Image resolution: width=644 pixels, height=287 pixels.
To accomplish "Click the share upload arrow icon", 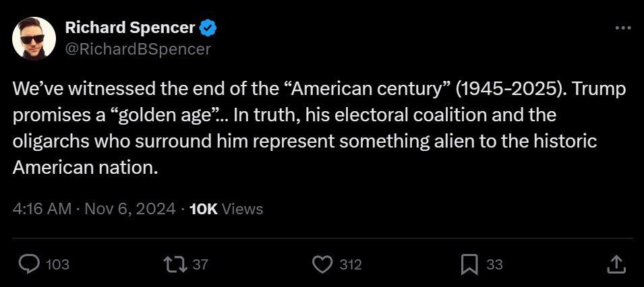I will (x=615, y=265).
